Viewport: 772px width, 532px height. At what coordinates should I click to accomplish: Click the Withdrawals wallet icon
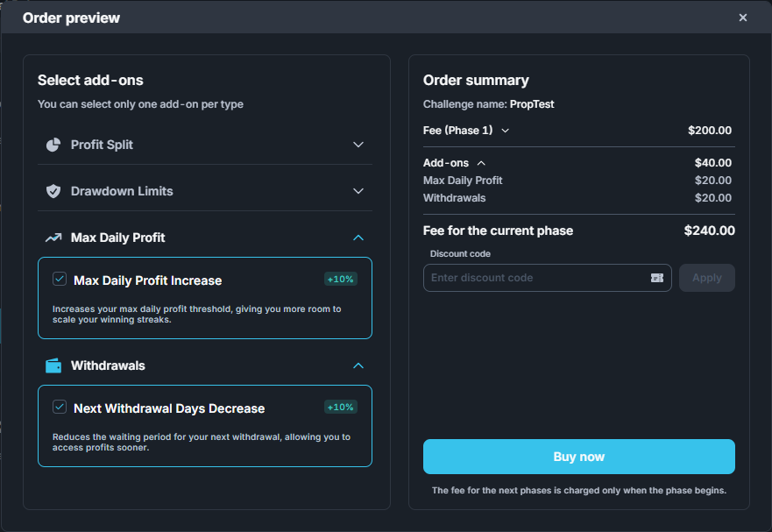[x=53, y=365]
